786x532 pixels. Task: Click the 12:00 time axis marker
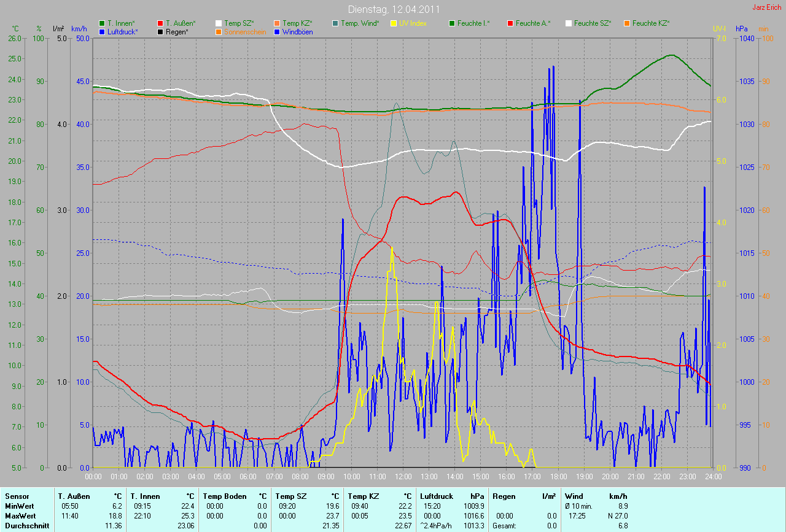pos(403,476)
